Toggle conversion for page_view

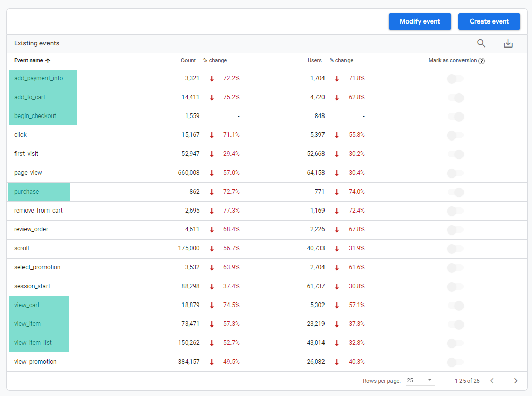455,173
